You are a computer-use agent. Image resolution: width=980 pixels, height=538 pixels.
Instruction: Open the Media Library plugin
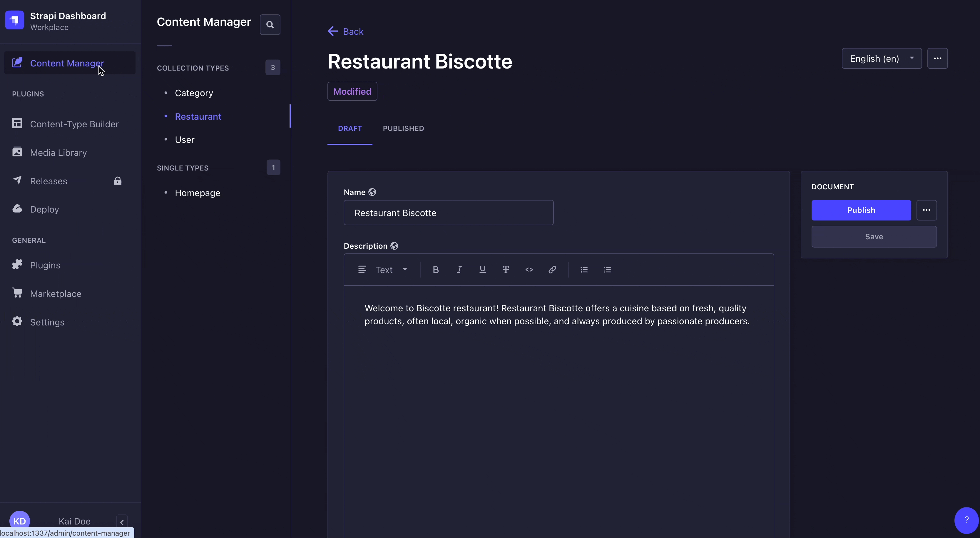(58, 153)
